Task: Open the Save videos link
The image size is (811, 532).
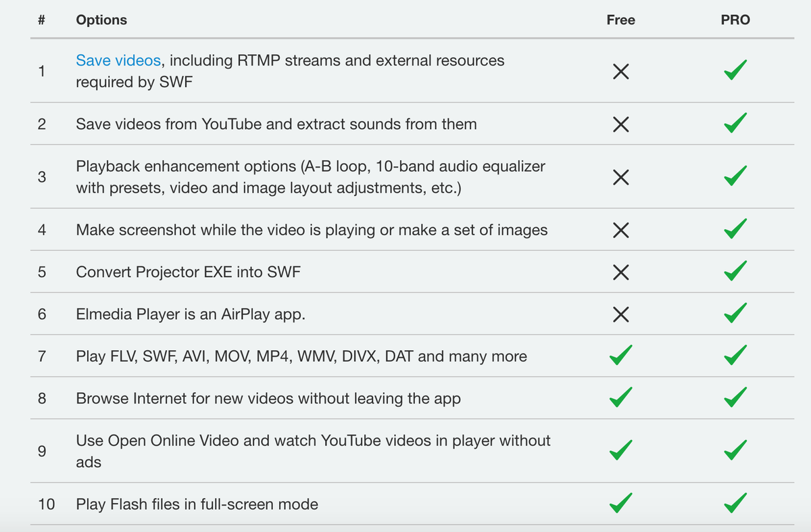Action: coord(118,60)
